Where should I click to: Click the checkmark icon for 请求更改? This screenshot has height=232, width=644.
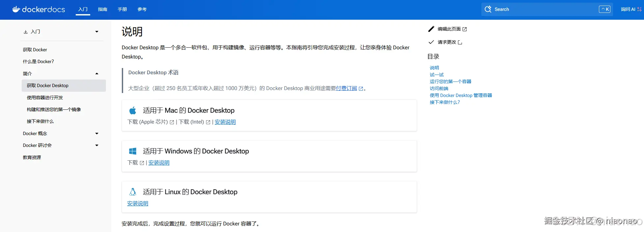click(x=431, y=42)
